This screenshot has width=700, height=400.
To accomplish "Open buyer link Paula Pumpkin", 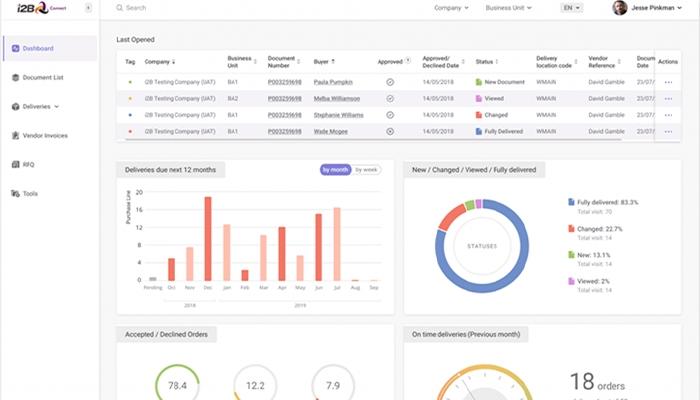I will click(x=333, y=82).
